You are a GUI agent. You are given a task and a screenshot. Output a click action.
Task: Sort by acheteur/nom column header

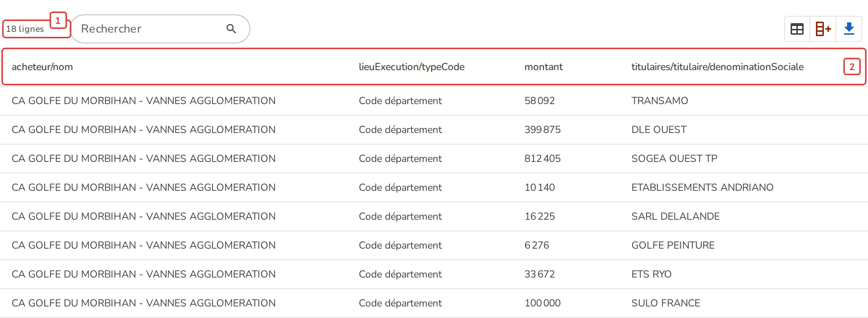point(42,67)
